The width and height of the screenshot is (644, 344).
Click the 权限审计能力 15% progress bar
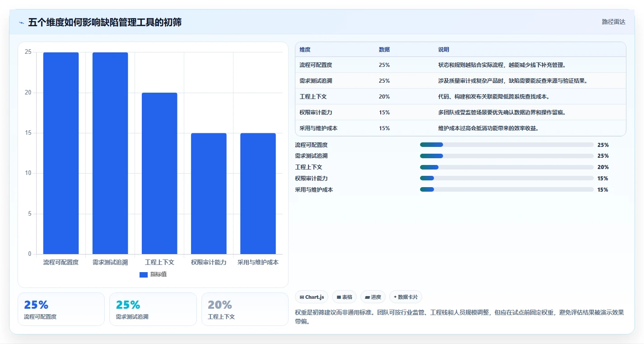click(507, 179)
